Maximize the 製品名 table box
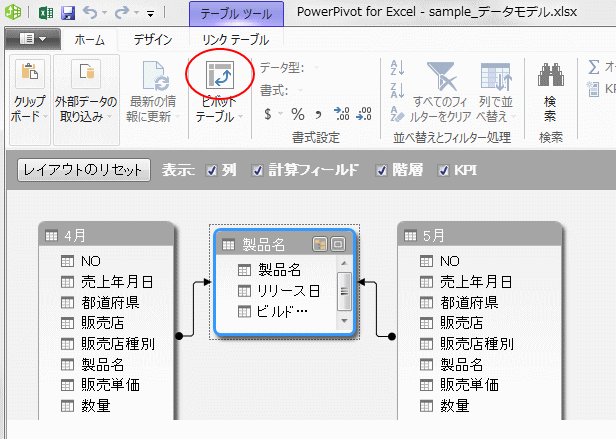 [x=338, y=244]
